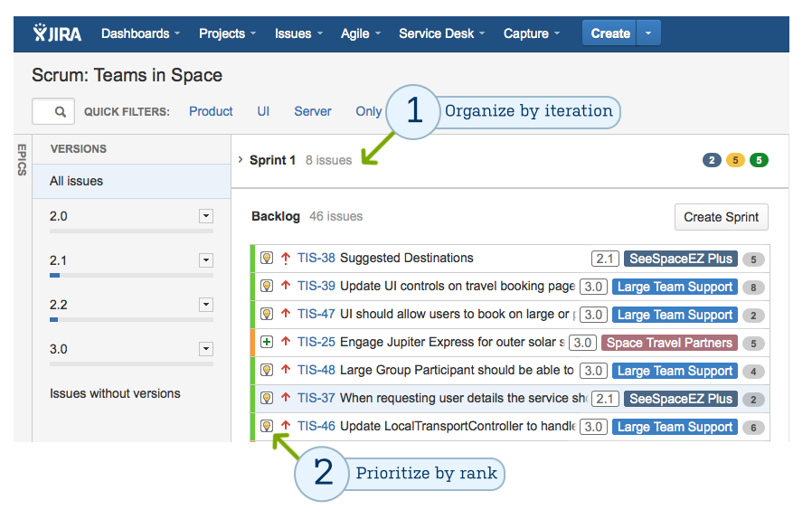Open the Service Desk menu
Image resolution: width=812 pixels, height=519 pixels.
[x=441, y=33]
